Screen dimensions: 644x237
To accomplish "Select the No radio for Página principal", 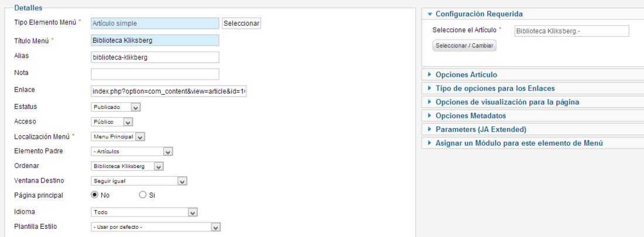I will coord(94,195).
